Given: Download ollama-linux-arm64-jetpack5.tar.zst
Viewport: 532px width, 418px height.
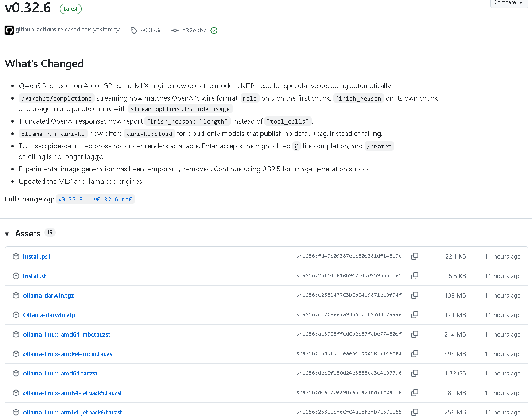Looking at the screenshot, I should click(x=73, y=393).
